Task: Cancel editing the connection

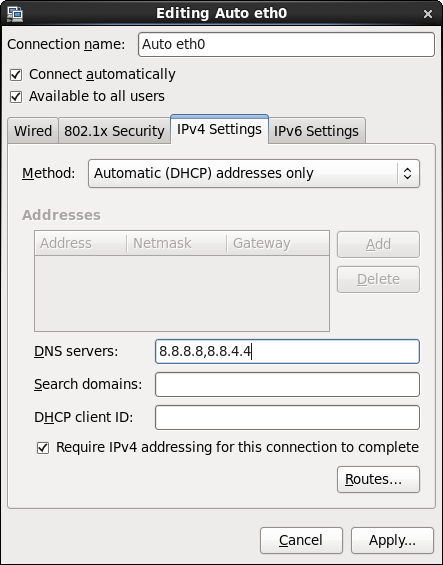Action: pyautogui.click(x=301, y=540)
